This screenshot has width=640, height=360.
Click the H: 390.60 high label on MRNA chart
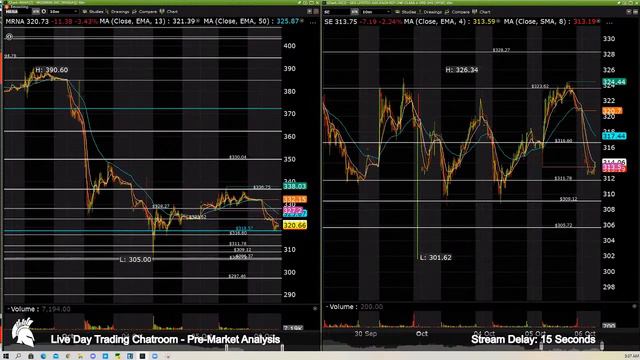pyautogui.click(x=52, y=70)
